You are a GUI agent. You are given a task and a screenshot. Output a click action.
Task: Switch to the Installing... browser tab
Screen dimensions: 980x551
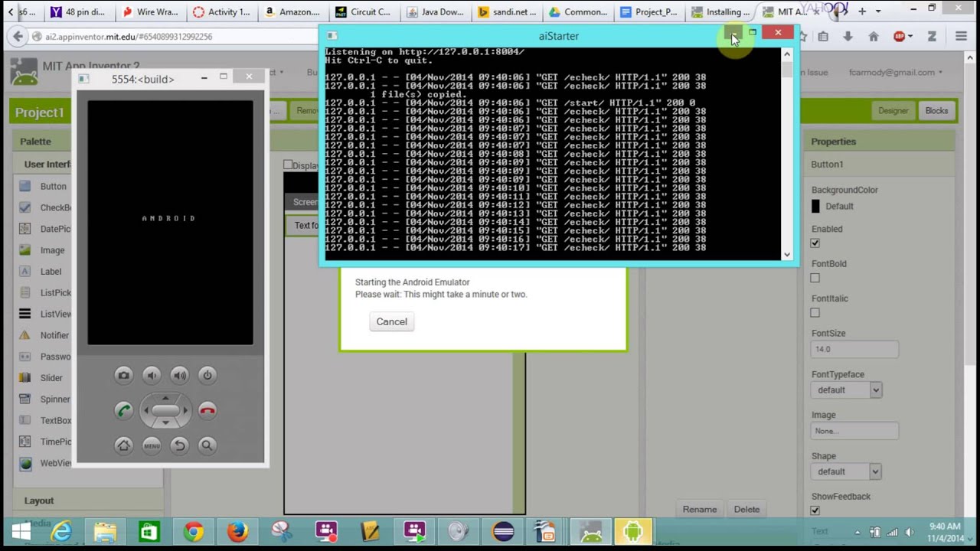[720, 11]
